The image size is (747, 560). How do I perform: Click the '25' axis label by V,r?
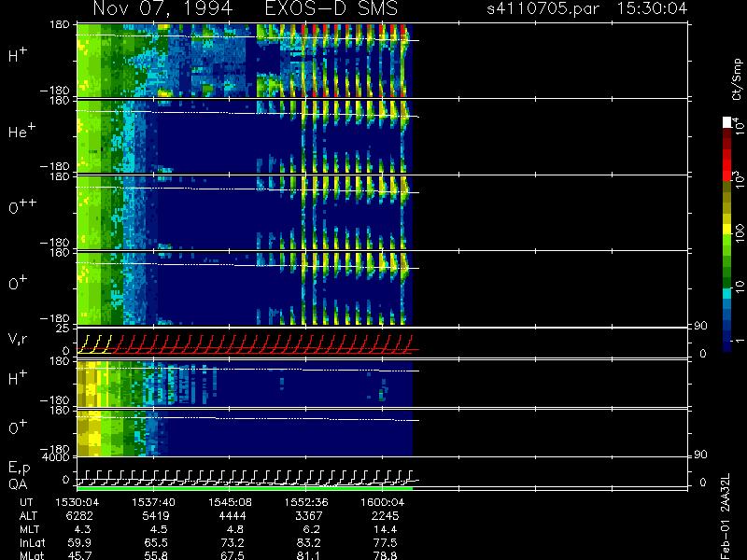[63, 329]
